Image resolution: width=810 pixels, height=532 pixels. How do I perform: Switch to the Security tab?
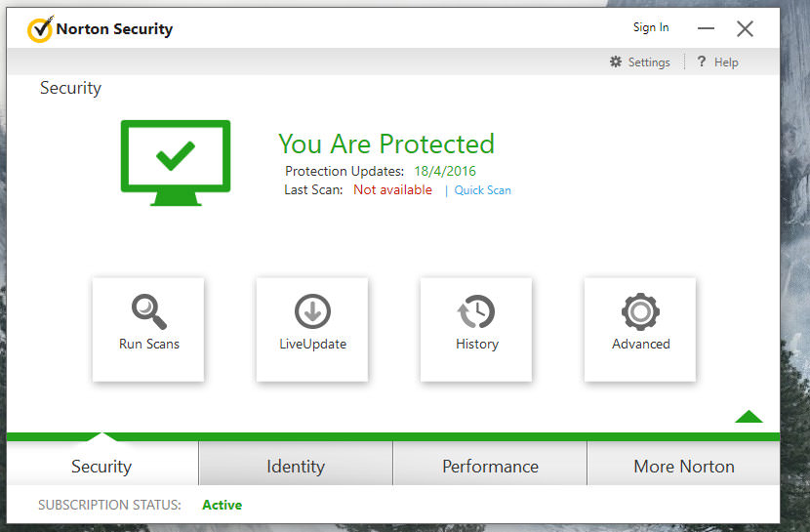pyautogui.click(x=101, y=466)
